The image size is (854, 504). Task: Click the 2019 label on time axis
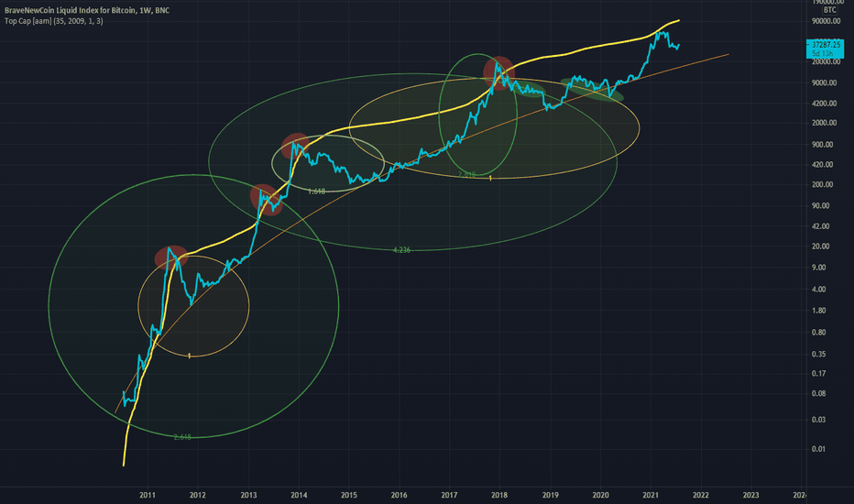(x=551, y=495)
